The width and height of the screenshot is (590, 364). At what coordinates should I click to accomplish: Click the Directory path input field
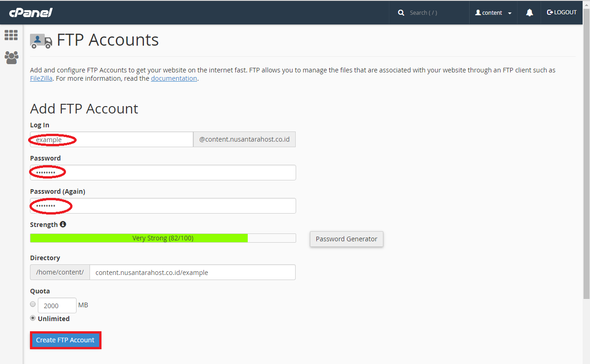click(192, 272)
